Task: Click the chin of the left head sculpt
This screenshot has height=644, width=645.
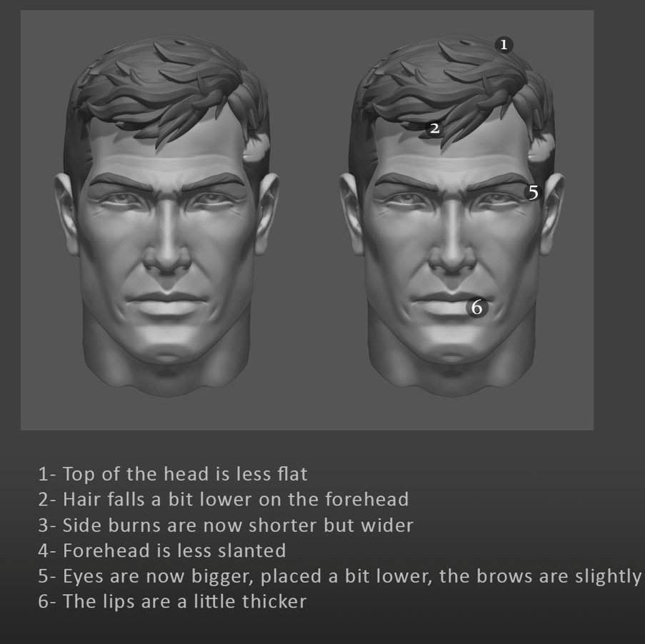Action: [x=167, y=351]
